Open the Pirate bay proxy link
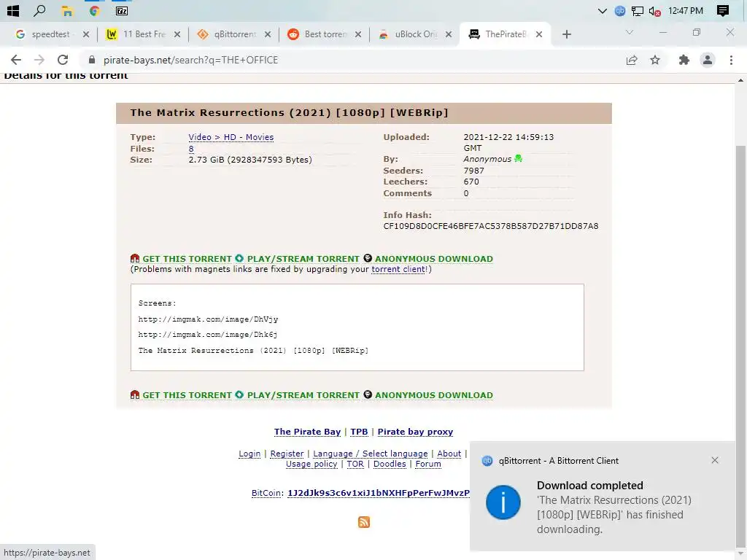This screenshot has width=747, height=560. [415, 432]
